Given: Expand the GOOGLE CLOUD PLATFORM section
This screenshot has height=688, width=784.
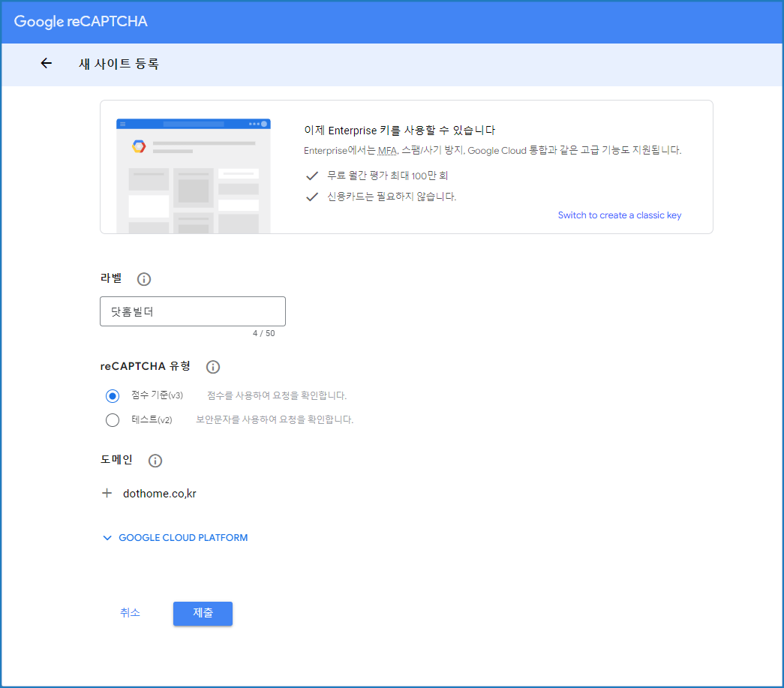Looking at the screenshot, I should pyautogui.click(x=175, y=538).
